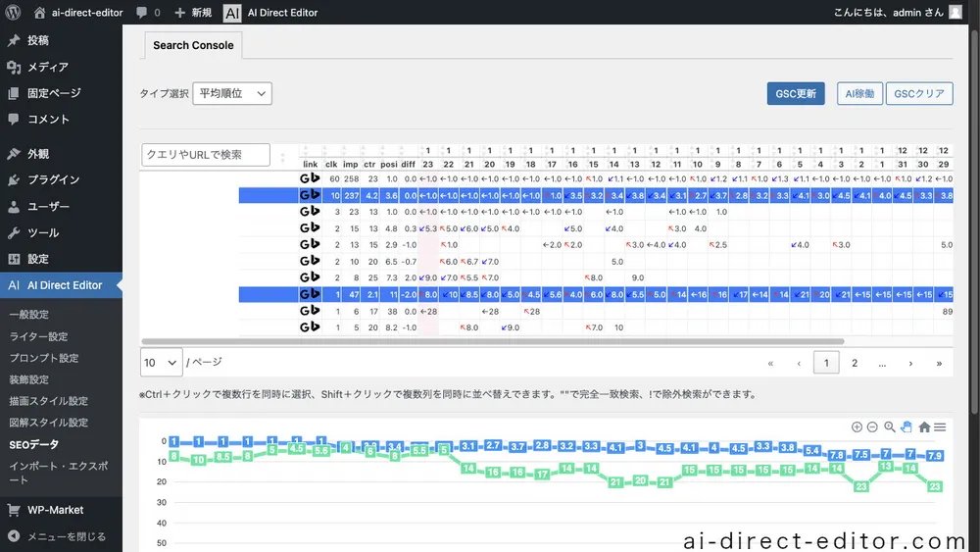Open タイプ選択 dropdown showing 平均順位
Screen dimensions: 980x552
[x=232, y=93]
